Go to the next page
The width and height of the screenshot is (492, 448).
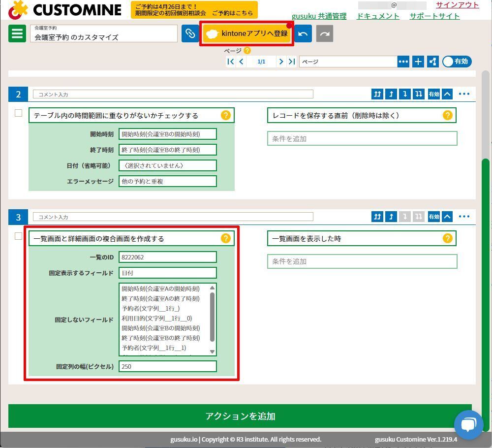coord(281,62)
